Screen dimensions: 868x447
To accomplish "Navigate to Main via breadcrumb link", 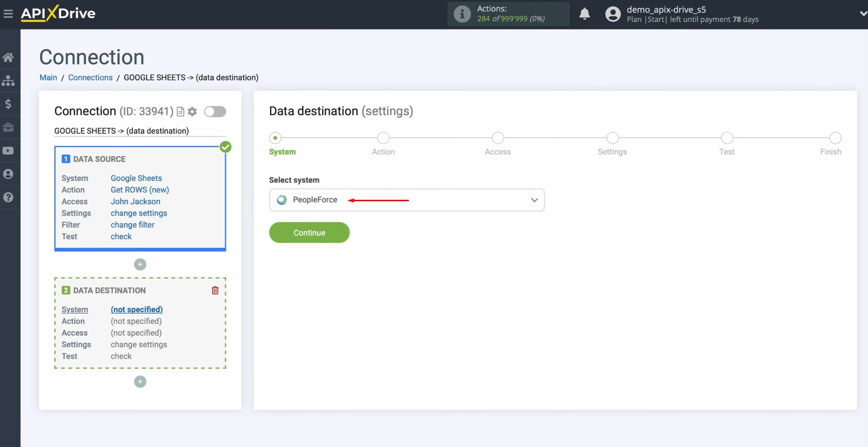I will tap(48, 77).
